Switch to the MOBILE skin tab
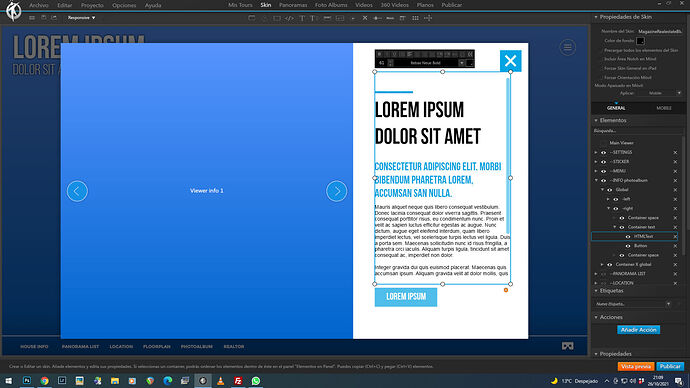Viewport: 690px width, 388px height. tap(664, 108)
